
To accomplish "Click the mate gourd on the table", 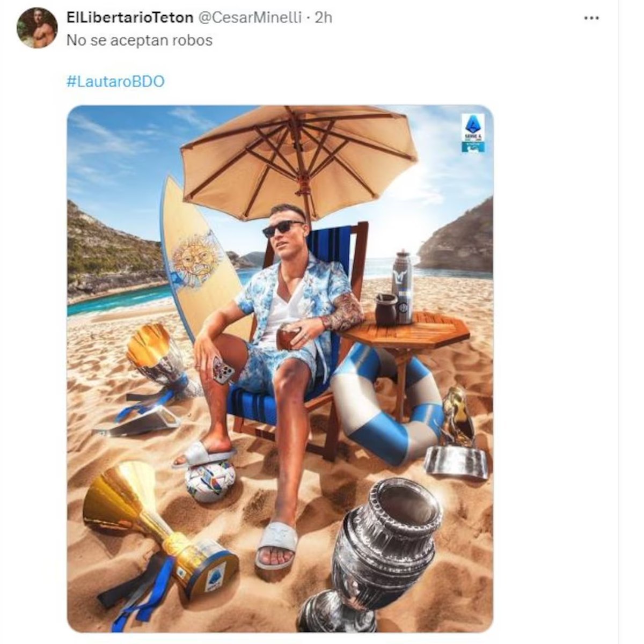I will pyautogui.click(x=386, y=310).
